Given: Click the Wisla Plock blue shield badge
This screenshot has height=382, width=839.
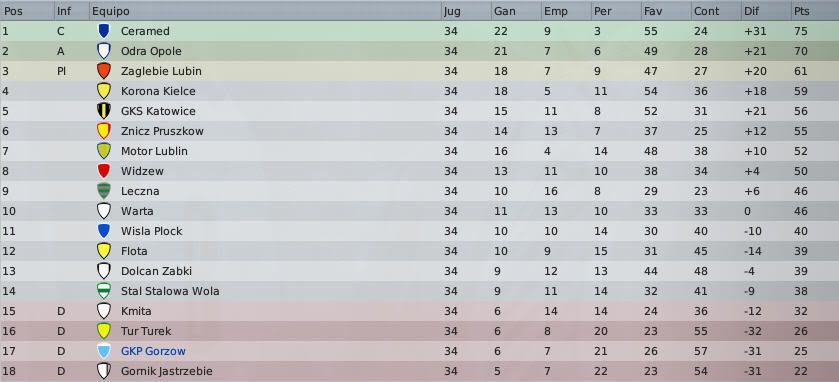Looking at the screenshot, I should [103, 231].
